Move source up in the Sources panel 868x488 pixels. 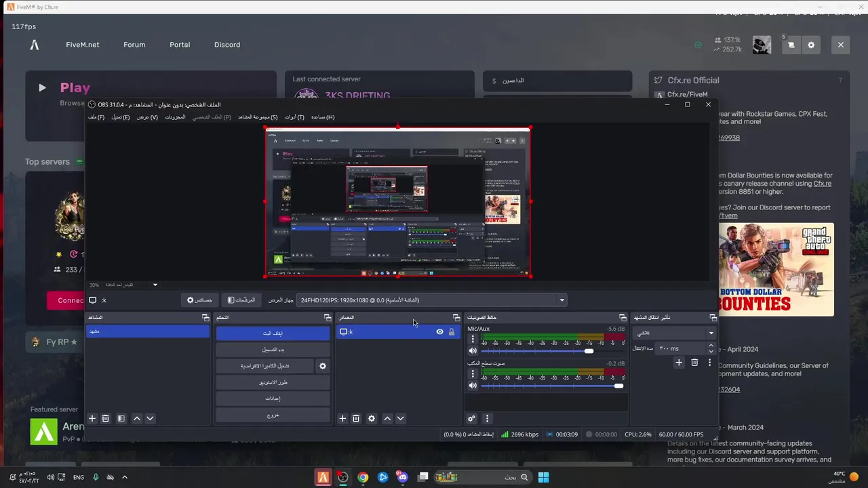387,419
